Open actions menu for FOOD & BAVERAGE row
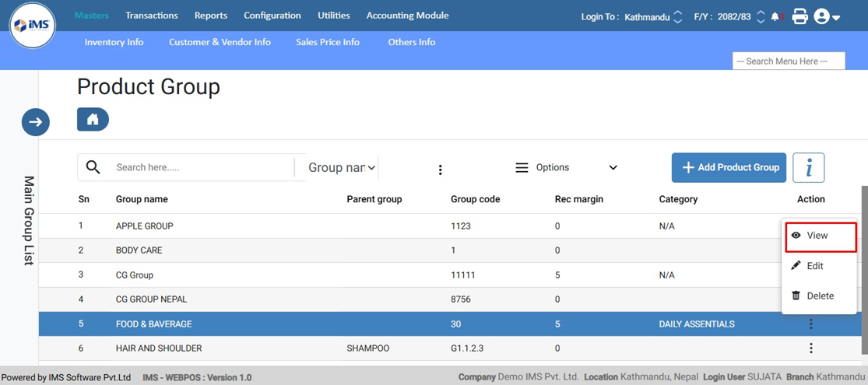The image size is (868, 385). click(811, 324)
